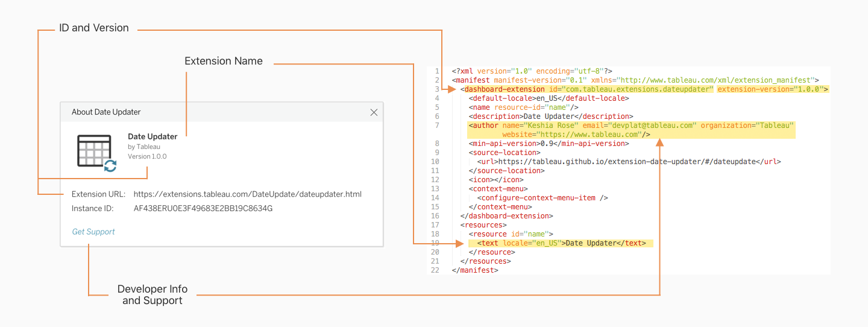Screen dimensions: 868x327
Task: Click the configure-context-menu-item code line
Action: 542,198
